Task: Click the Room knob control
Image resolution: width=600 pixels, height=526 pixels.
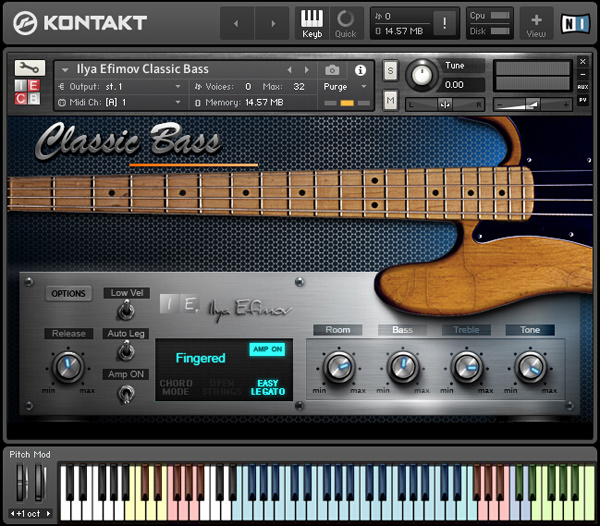Action: pyautogui.click(x=338, y=365)
